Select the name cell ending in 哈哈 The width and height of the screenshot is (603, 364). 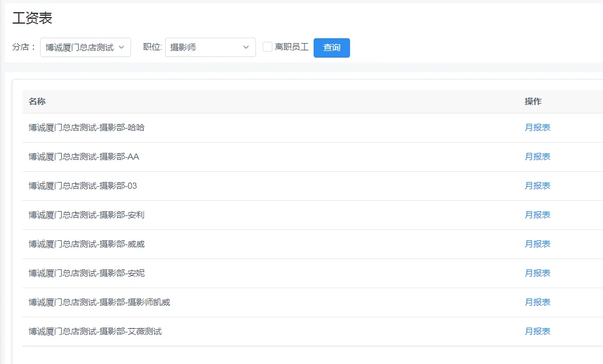[87, 127]
